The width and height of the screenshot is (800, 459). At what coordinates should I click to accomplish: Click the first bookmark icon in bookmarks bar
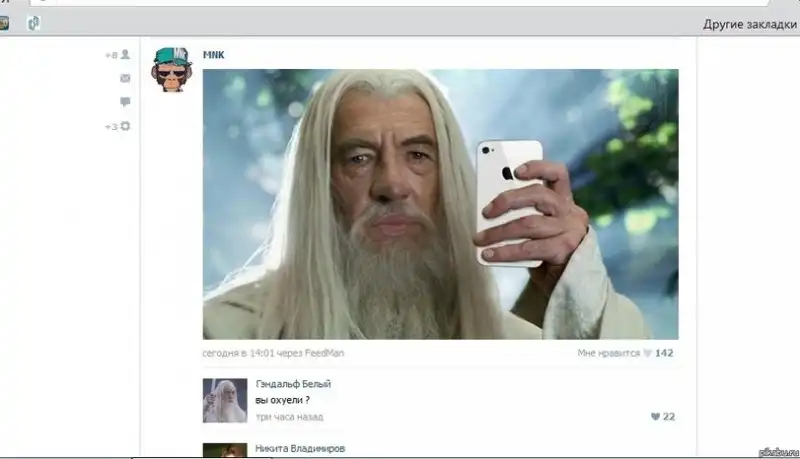pyautogui.click(x=3, y=22)
